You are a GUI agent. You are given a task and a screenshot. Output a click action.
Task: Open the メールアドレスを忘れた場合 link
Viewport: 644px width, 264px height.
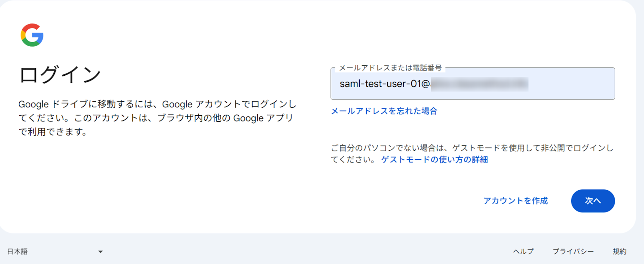(x=384, y=111)
